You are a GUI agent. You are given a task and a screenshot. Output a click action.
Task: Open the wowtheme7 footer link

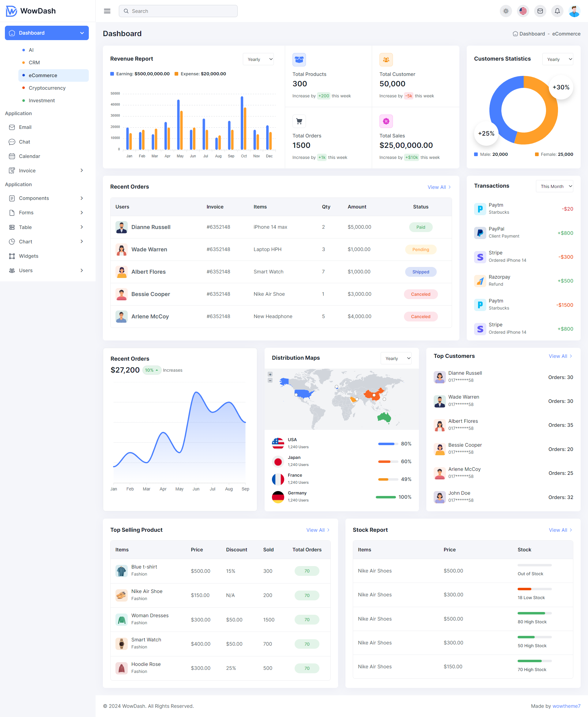[x=566, y=706]
